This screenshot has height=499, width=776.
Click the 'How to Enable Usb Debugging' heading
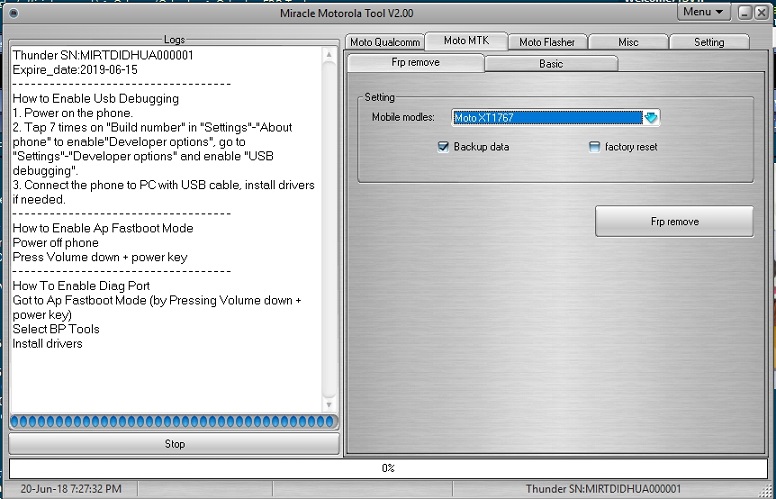click(x=96, y=99)
